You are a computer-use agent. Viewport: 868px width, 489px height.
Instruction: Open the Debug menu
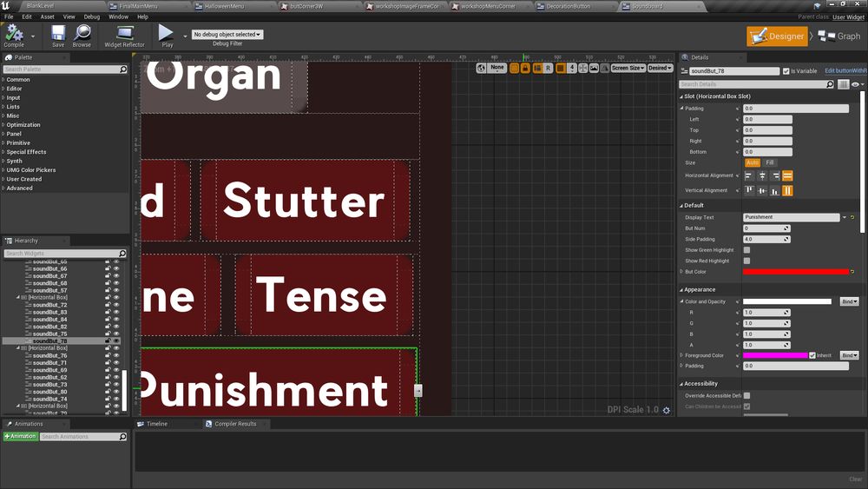[x=92, y=17]
